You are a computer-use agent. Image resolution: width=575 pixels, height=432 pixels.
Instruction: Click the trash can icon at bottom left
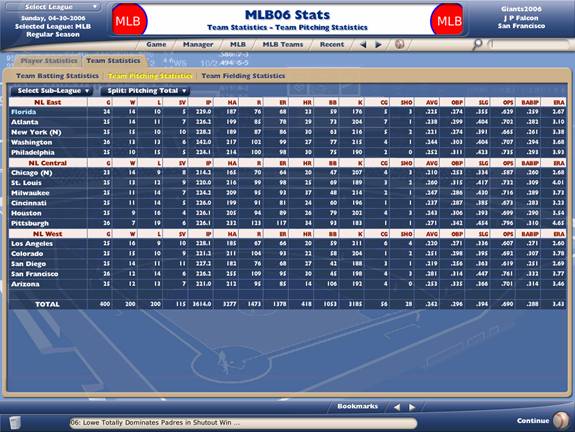15,422
